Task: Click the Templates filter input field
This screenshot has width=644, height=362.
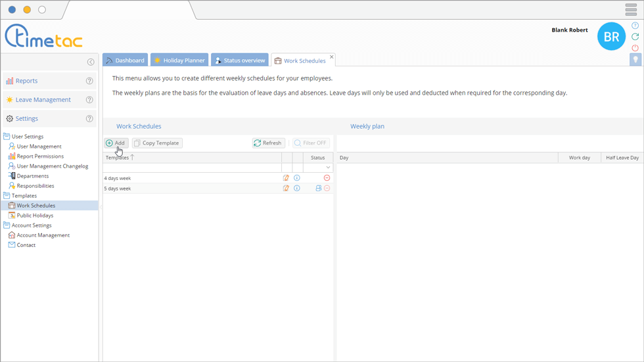Action: (x=192, y=168)
